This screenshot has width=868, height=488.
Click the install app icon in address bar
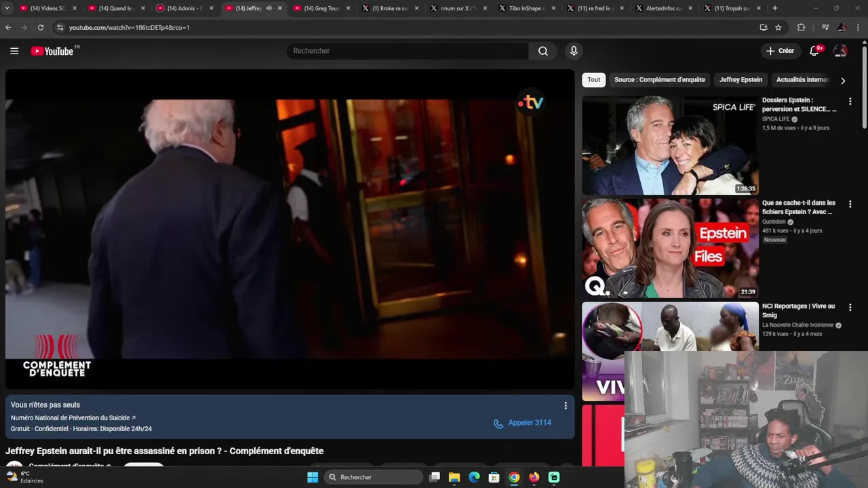764,27
